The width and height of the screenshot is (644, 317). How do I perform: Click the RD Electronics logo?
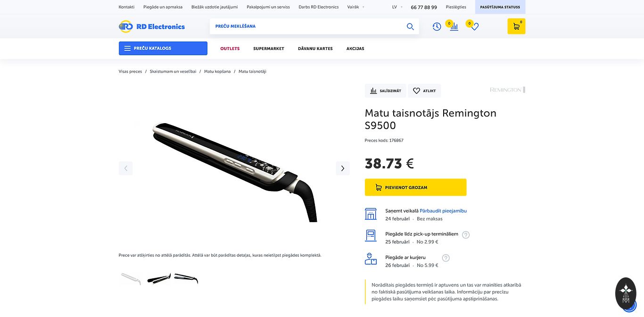coord(152,26)
